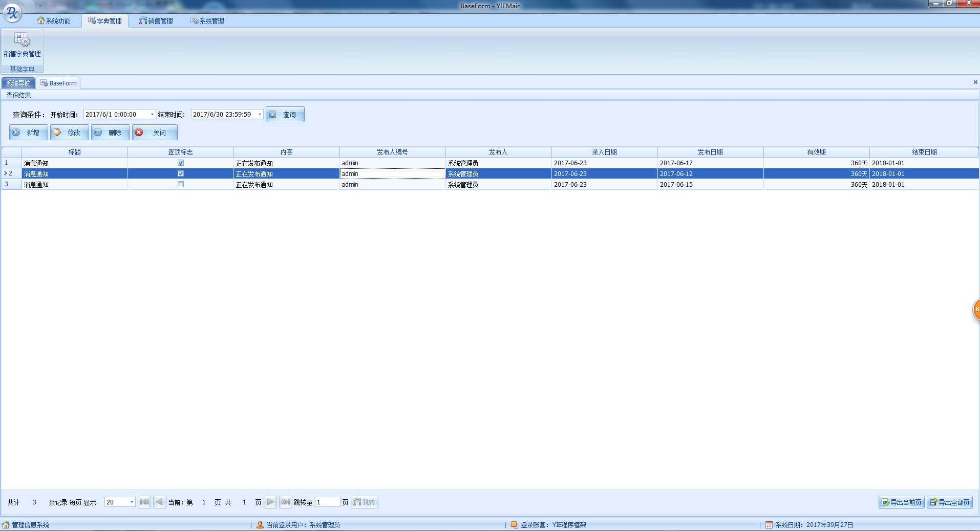Export current page with 导出当前页
The height and width of the screenshot is (531, 980).
click(x=901, y=502)
